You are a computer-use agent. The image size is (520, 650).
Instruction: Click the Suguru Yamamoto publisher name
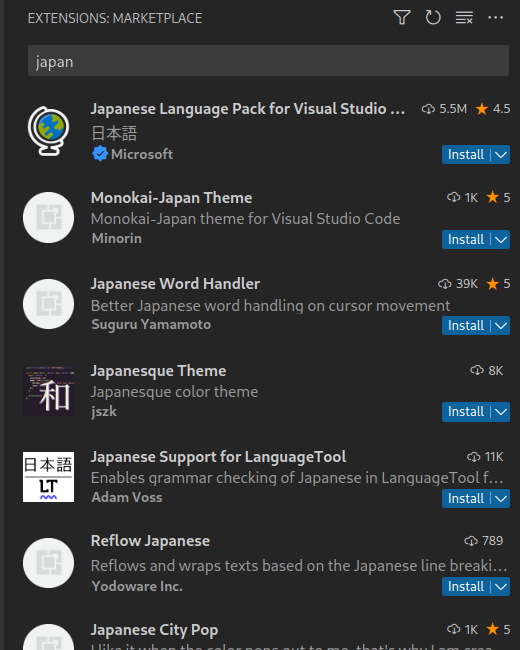151,325
